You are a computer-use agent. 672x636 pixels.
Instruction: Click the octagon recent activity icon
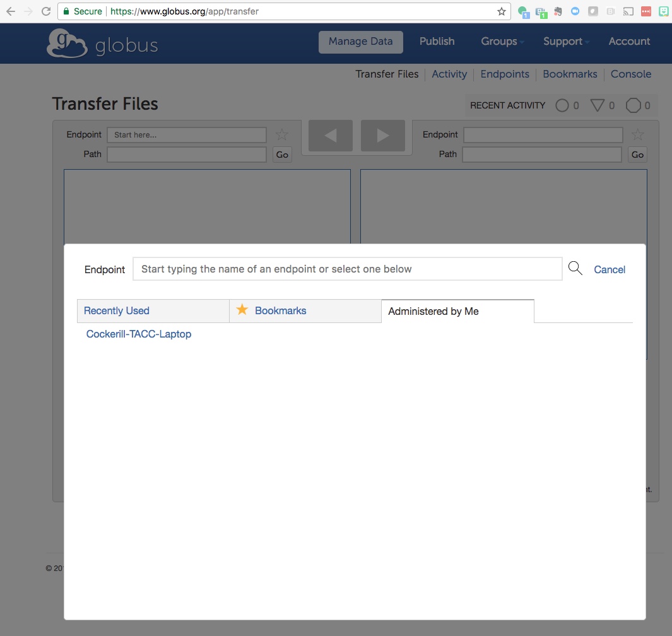click(x=633, y=105)
